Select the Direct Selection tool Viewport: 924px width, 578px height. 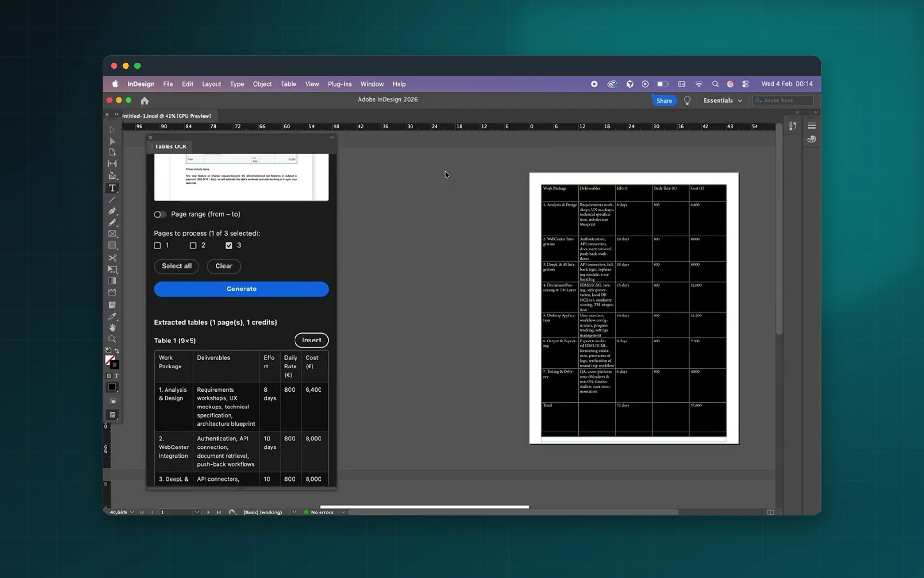pos(112,141)
